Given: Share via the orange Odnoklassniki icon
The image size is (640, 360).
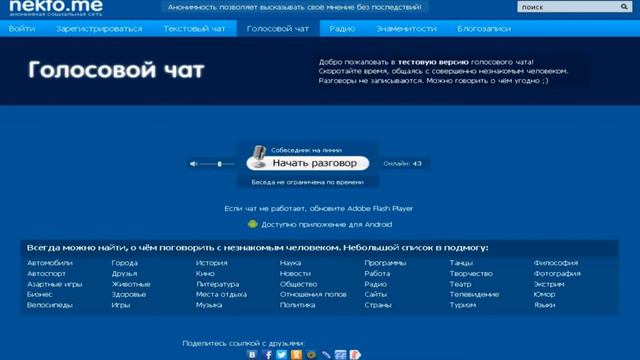Looking at the screenshot, I should (x=296, y=354).
